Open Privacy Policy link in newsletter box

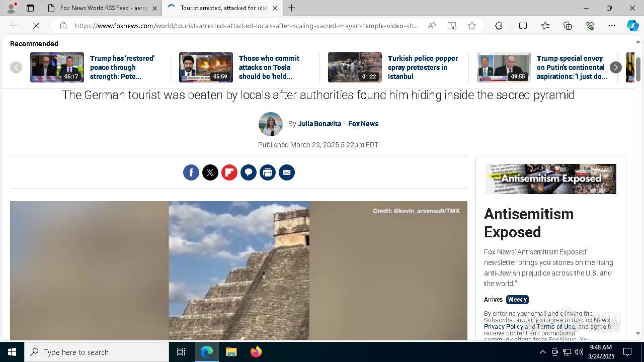[x=504, y=327]
